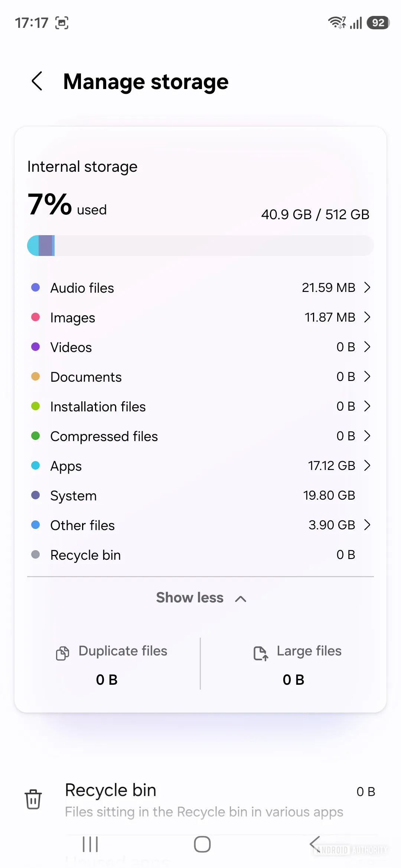Open the Audio files chevron
Screen dimensions: 401x868
click(x=367, y=287)
